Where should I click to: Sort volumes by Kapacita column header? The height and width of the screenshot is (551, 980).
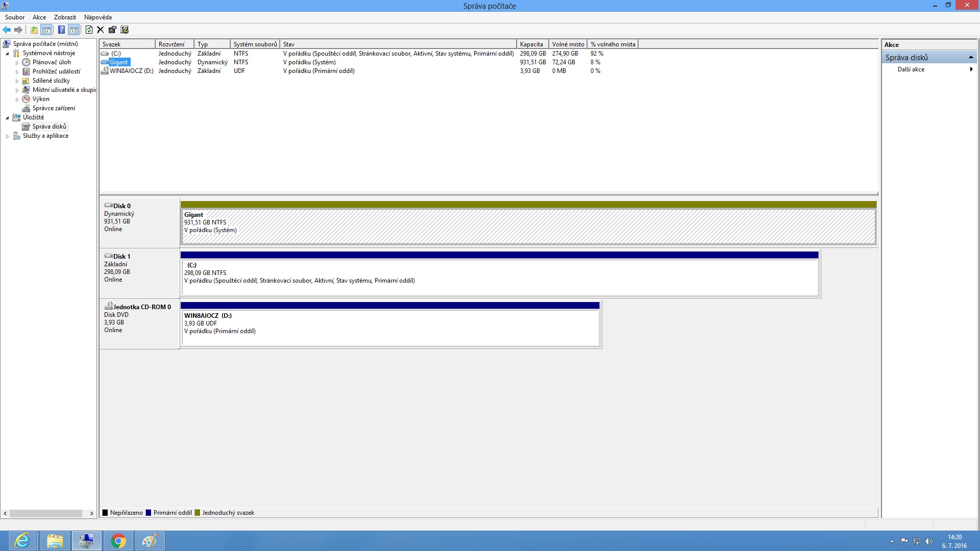tap(531, 44)
